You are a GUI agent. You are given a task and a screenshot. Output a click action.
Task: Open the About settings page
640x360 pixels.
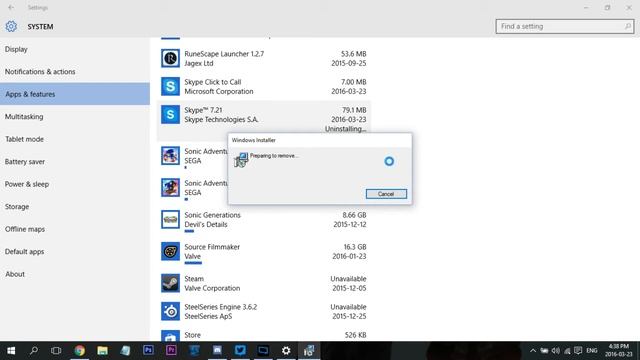point(75,273)
